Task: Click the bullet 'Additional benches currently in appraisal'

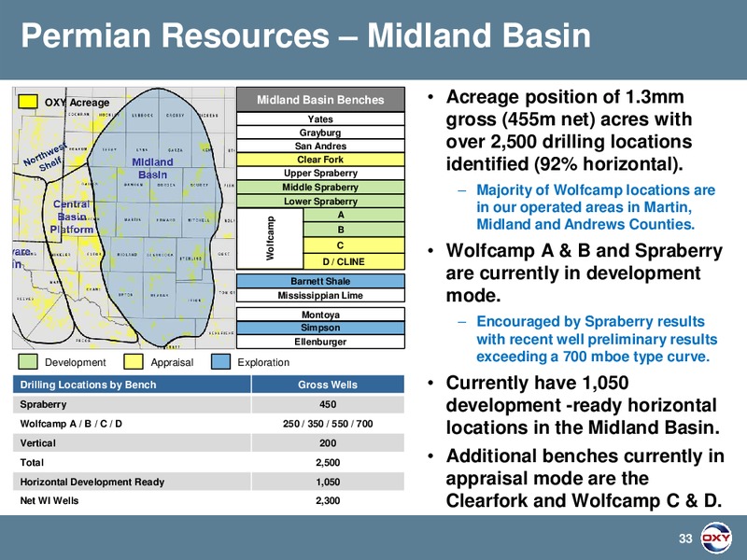Action: coord(585,478)
